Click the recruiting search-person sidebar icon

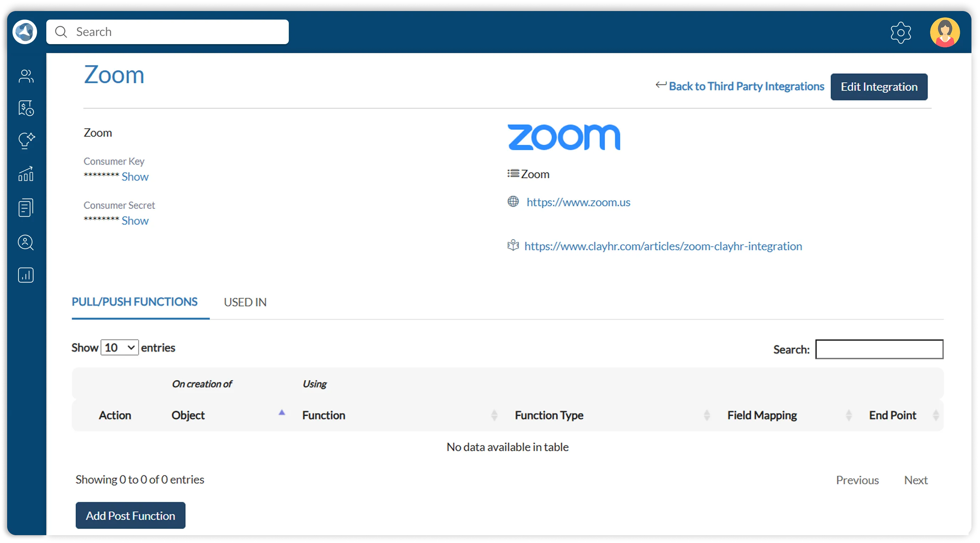26,242
